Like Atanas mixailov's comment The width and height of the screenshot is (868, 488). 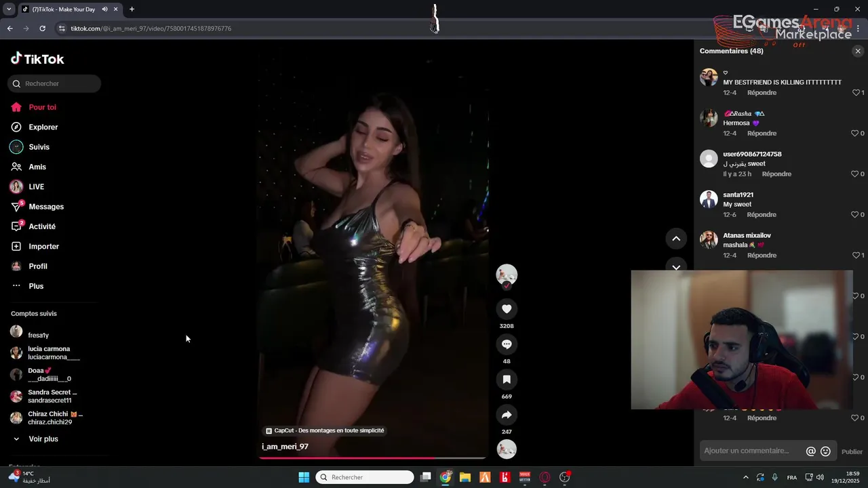tap(856, 256)
